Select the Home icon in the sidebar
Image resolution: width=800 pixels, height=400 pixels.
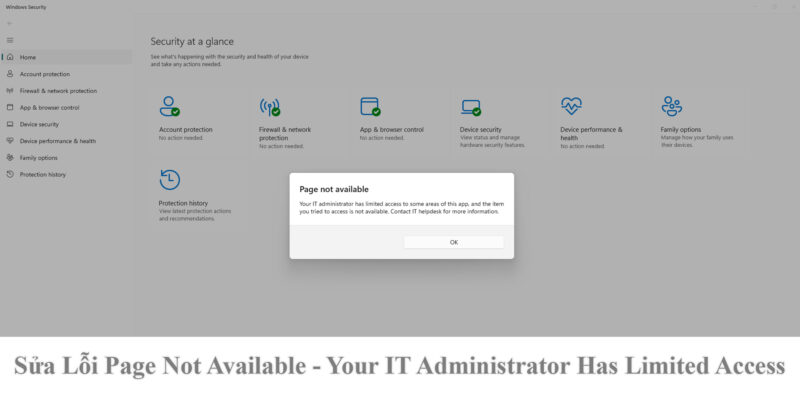(10, 57)
